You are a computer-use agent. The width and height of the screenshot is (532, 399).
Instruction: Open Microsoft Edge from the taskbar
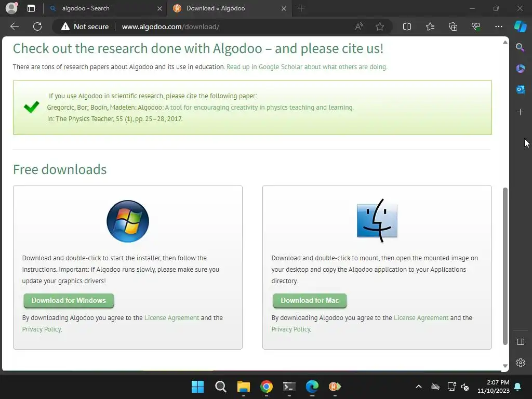coord(312,387)
